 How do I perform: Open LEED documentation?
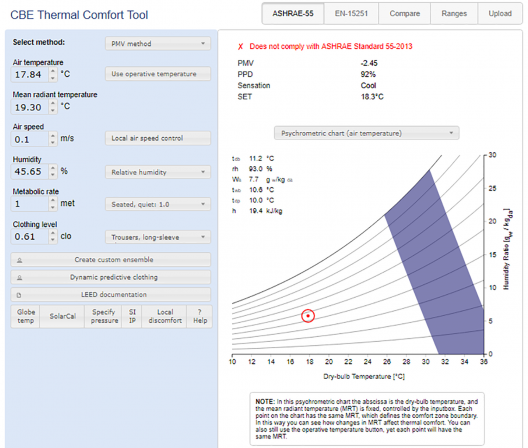[111, 295]
